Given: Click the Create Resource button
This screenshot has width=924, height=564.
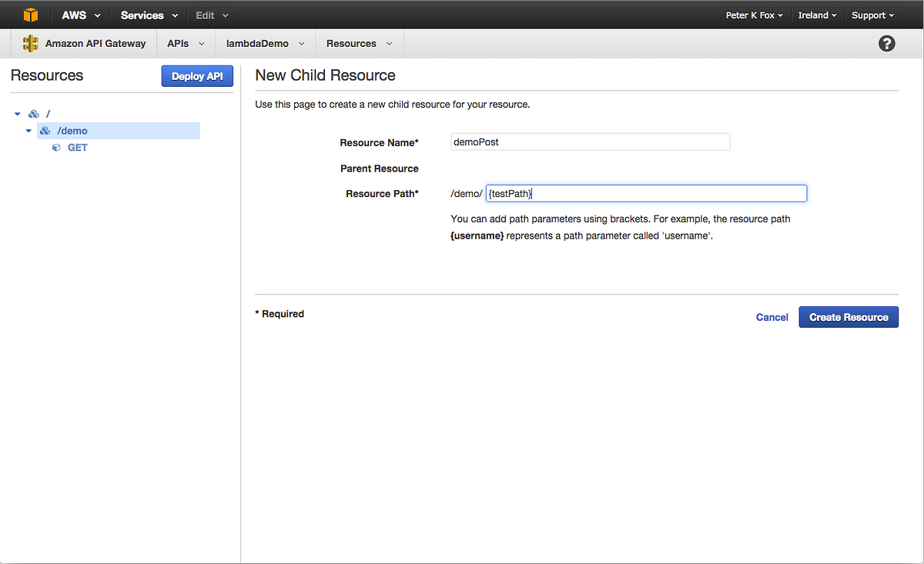Looking at the screenshot, I should click(x=848, y=316).
